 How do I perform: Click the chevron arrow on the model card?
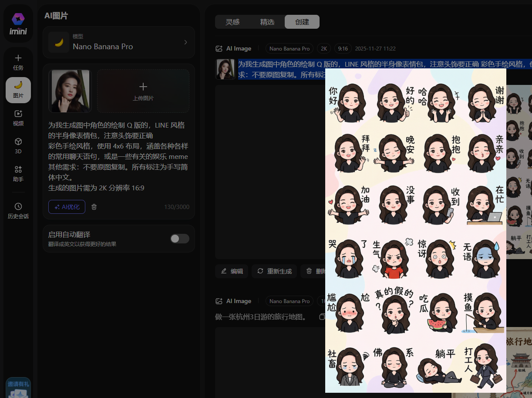pos(185,42)
